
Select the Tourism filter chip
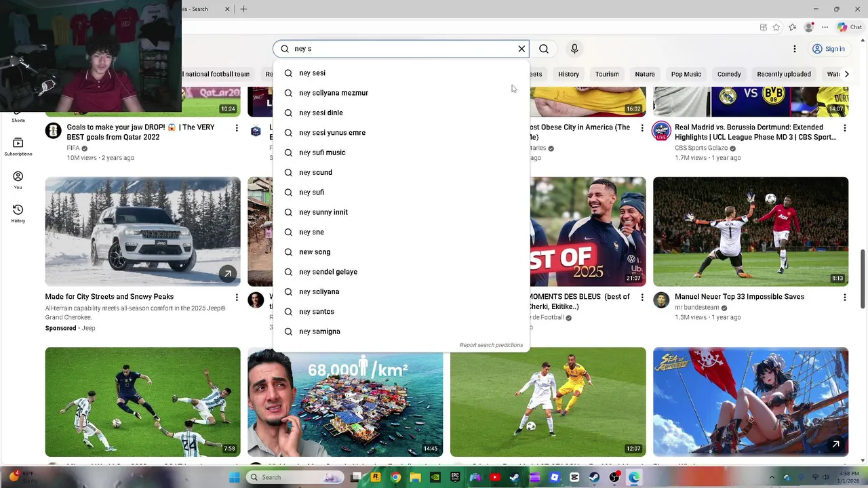(x=607, y=74)
